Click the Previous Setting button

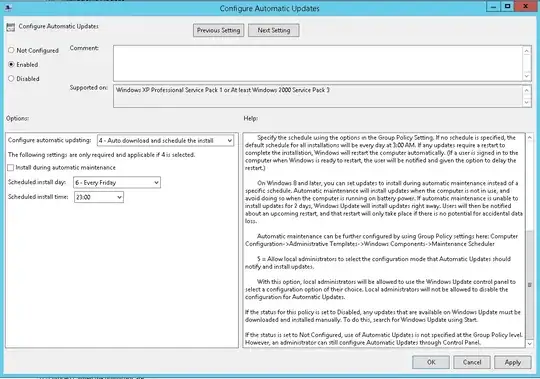(218, 30)
